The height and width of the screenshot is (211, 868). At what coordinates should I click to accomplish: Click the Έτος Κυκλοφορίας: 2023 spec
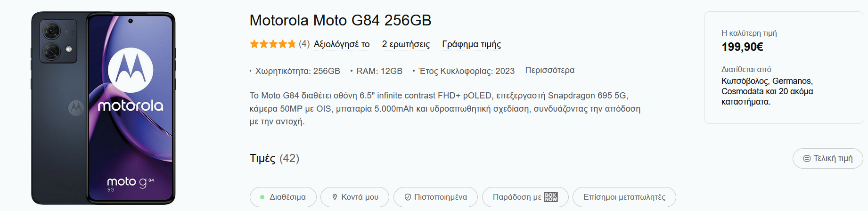(x=467, y=71)
